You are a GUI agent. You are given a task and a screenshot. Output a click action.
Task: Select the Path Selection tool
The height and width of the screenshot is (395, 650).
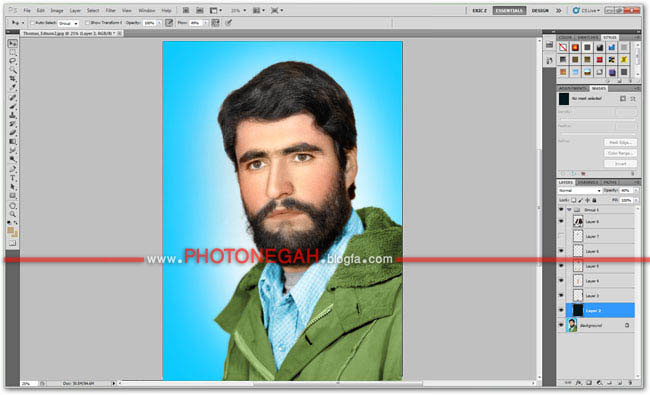13,187
